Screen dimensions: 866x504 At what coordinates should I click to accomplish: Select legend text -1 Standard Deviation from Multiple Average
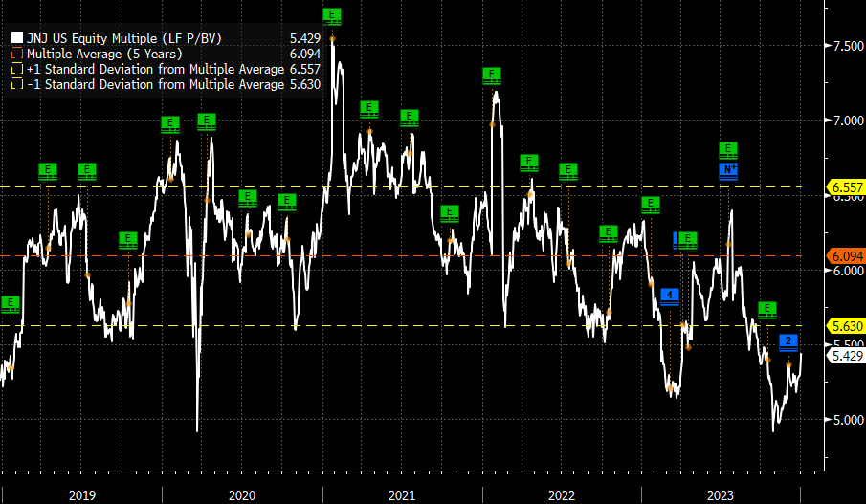click(x=156, y=84)
